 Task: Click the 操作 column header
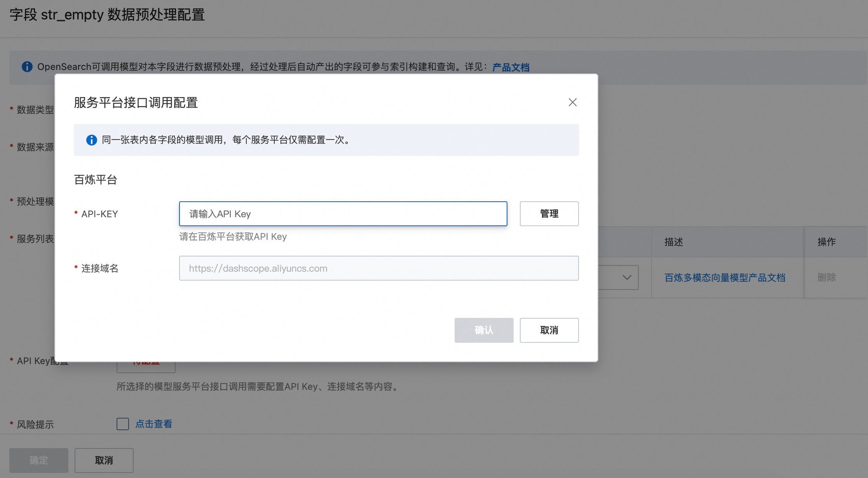(x=826, y=242)
